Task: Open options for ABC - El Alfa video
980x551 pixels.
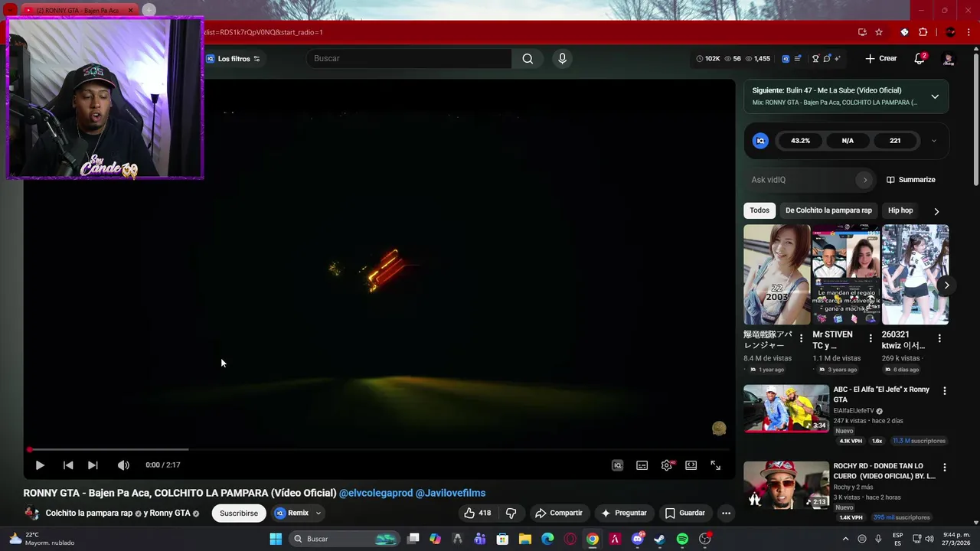Action: [x=944, y=390]
